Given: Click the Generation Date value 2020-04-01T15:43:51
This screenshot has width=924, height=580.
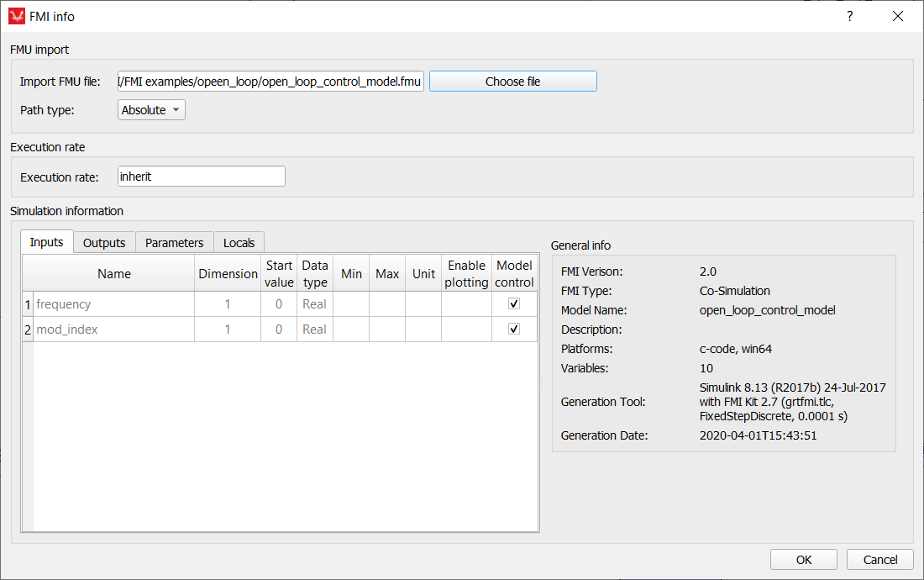Looking at the screenshot, I should tap(758, 435).
